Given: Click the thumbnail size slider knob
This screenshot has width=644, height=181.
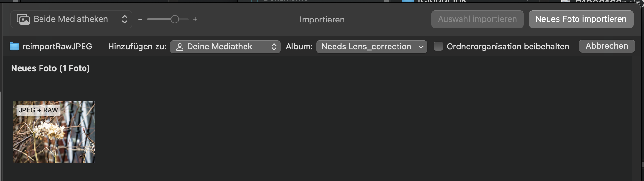Looking at the screenshot, I should [x=174, y=19].
